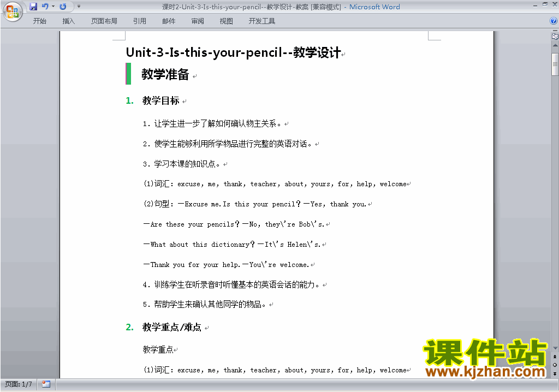Open the 插入 ribbon tab
559x392 pixels.
(68, 21)
